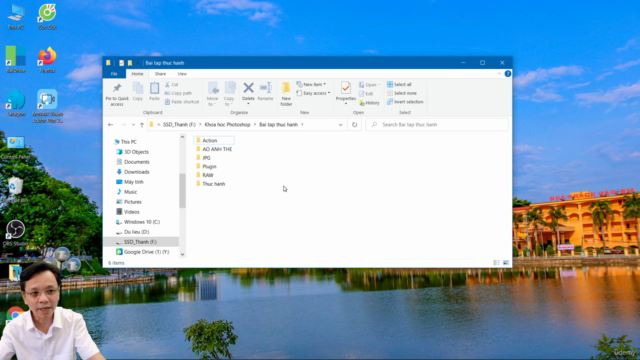Screen dimensions: 640x360
Task: Click Paste shortcut command
Action: [x=182, y=102]
